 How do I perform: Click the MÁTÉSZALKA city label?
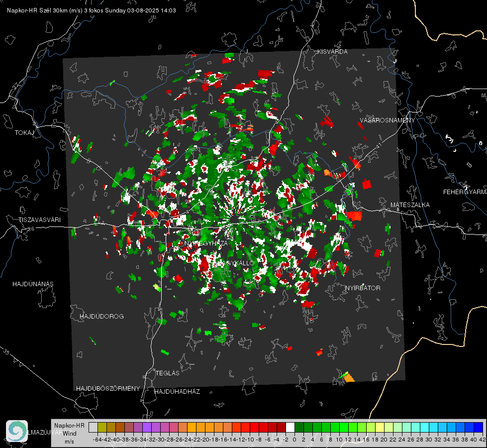tap(410, 205)
